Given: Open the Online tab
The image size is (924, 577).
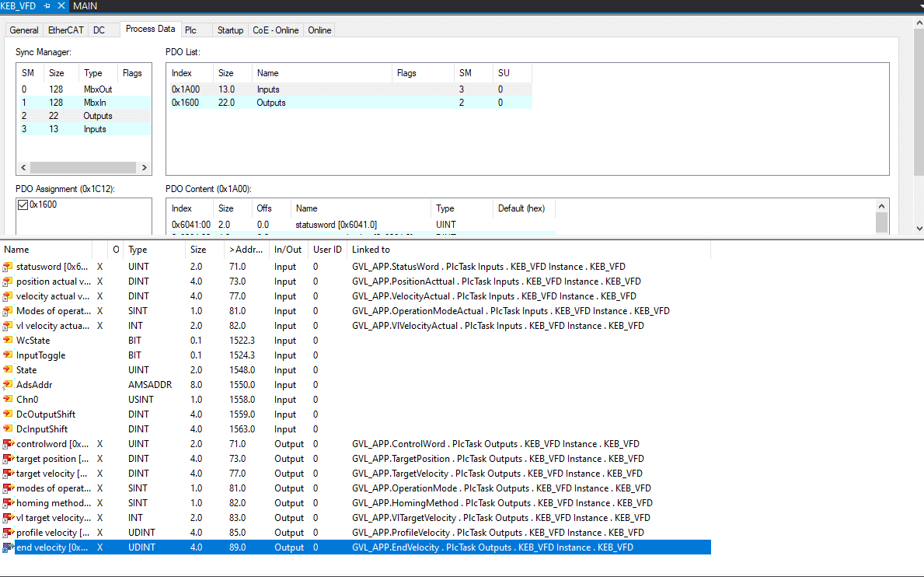Looking at the screenshot, I should click(319, 30).
